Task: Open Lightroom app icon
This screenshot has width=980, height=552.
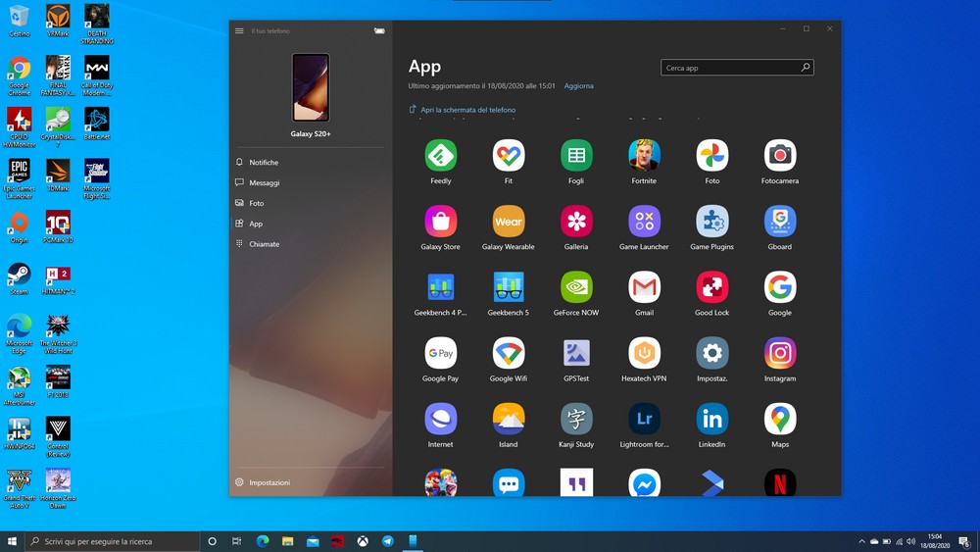Action: [645, 419]
